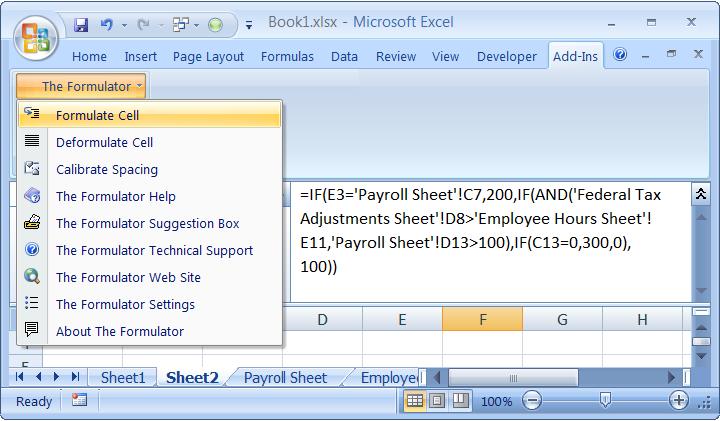Select the Review ribbon tab

click(396, 56)
